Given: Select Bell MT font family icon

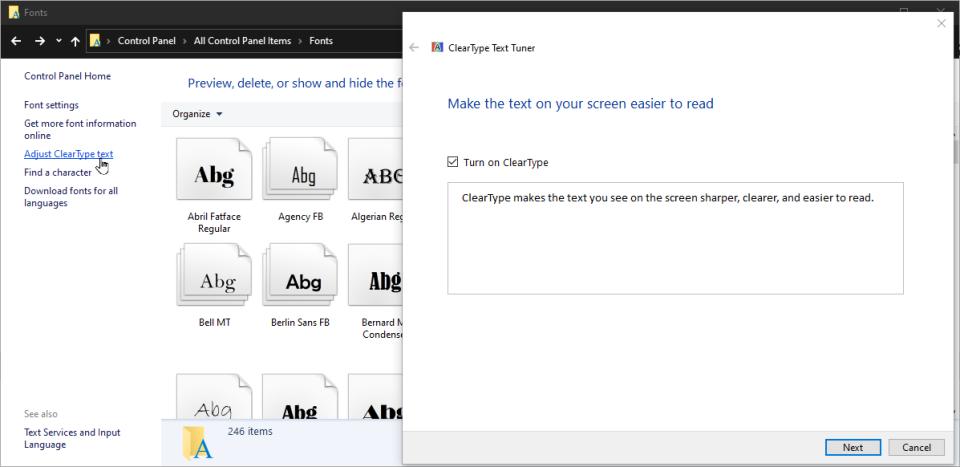Looking at the screenshot, I should [214, 275].
